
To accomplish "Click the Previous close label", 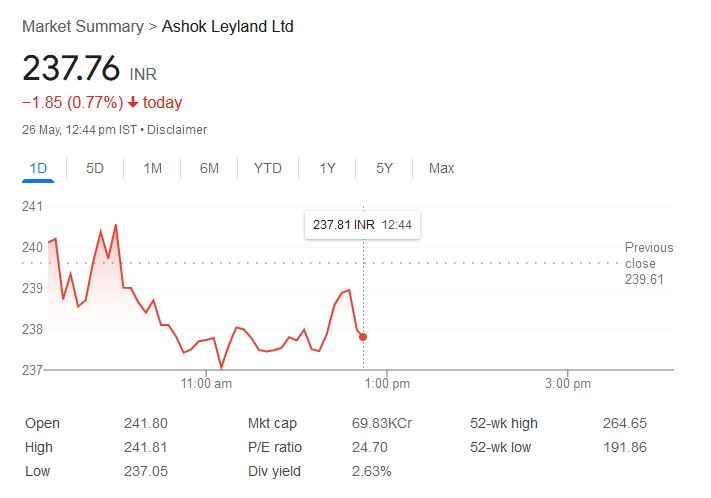I will tap(649, 255).
